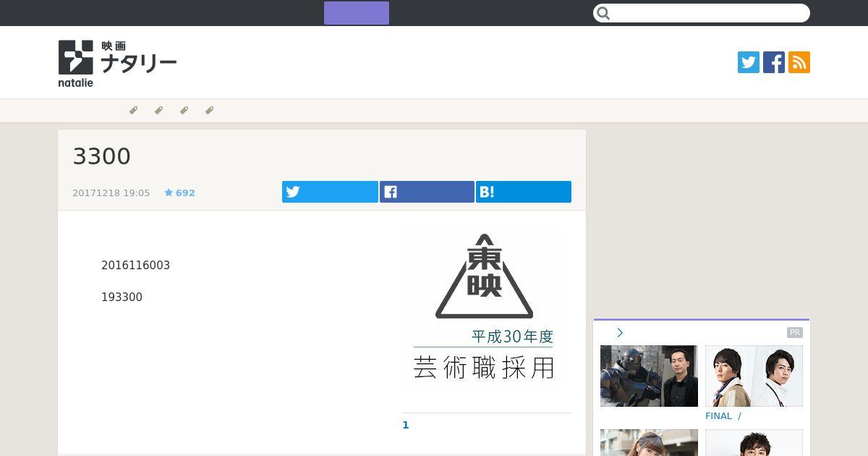
Task: Open the orange RSS feed icon
Action: tap(799, 62)
